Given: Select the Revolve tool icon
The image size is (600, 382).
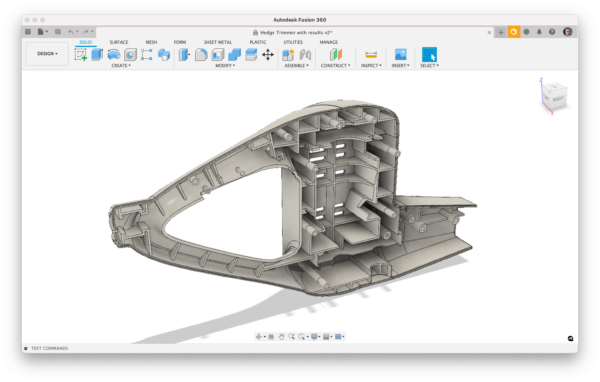Looking at the screenshot, I should coord(114,55).
